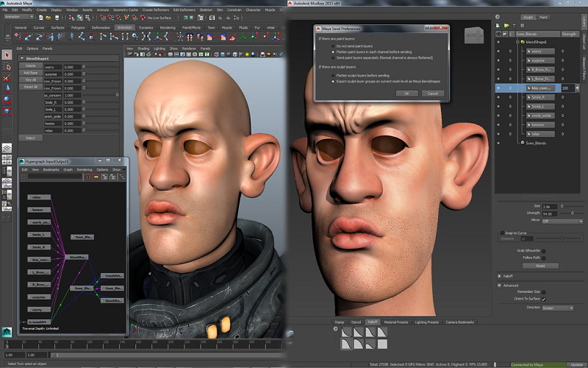
Task: Click the ViewCube FRONT face in Mudbox viewport
Action: pyautogui.click(x=470, y=35)
